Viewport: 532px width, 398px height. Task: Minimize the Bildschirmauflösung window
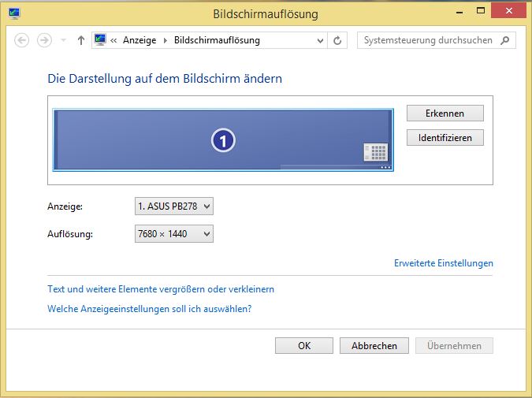459,12
